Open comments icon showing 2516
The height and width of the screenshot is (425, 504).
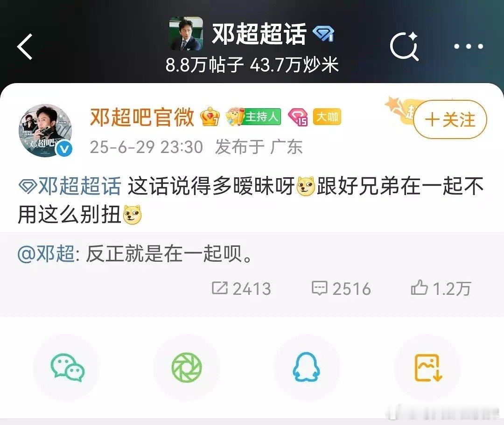[341, 288]
